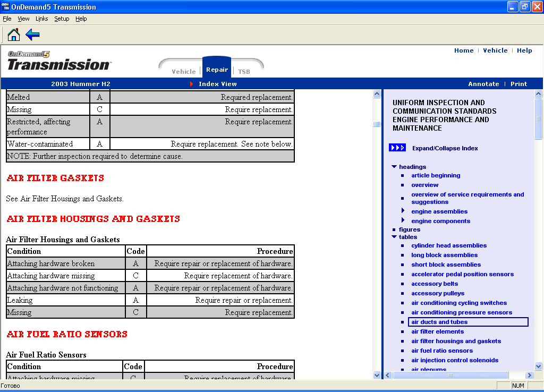Open overview of service requirements and suggestions

pyautogui.click(x=467, y=198)
